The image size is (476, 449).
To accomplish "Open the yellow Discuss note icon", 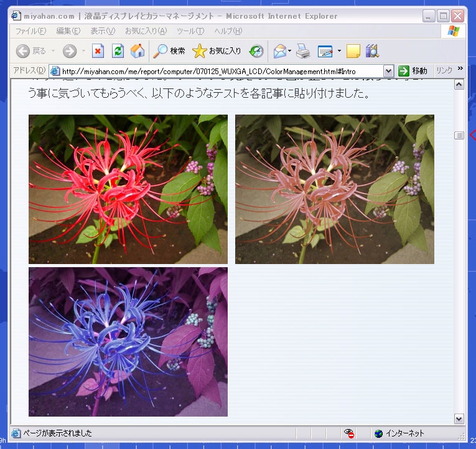I will click(353, 50).
